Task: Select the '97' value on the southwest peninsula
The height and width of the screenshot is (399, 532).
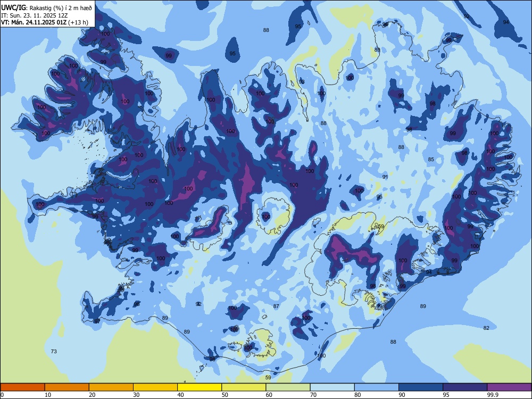Action: pyautogui.click(x=97, y=321)
